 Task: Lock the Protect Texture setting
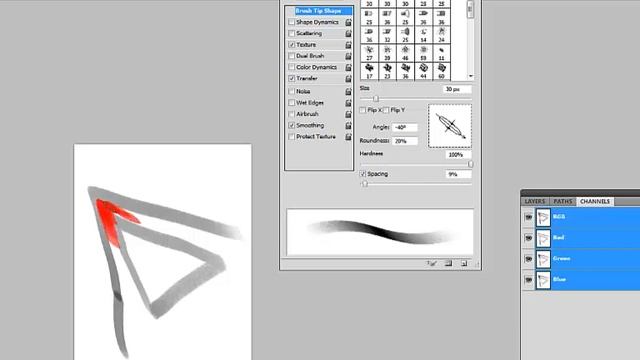(x=348, y=137)
